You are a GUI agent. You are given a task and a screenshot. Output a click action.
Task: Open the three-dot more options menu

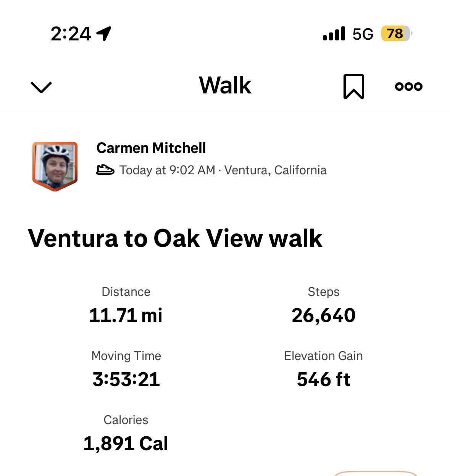(x=408, y=87)
